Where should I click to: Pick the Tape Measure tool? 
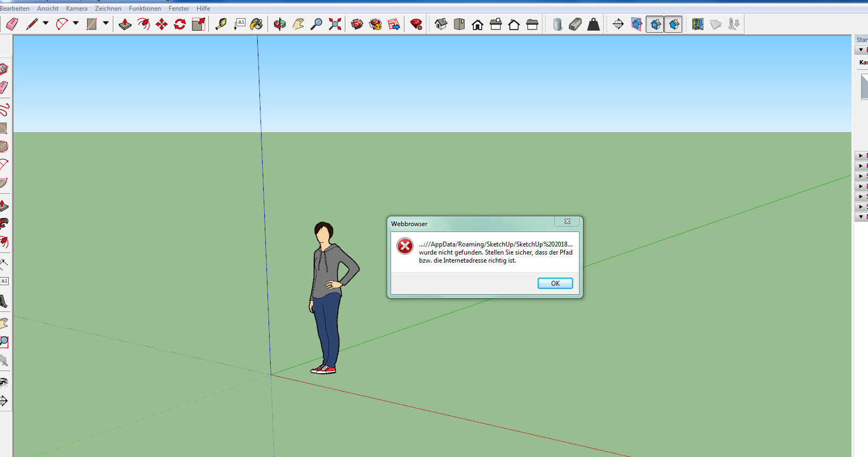220,24
